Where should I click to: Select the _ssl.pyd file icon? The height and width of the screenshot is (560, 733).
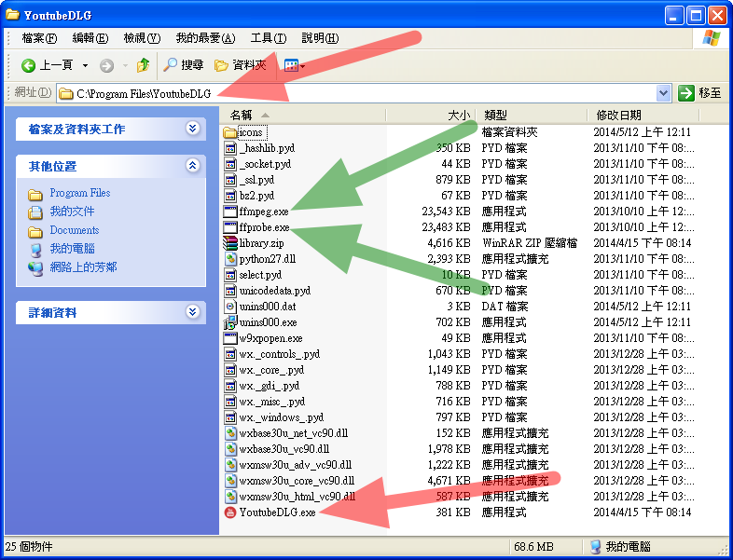coord(230,180)
